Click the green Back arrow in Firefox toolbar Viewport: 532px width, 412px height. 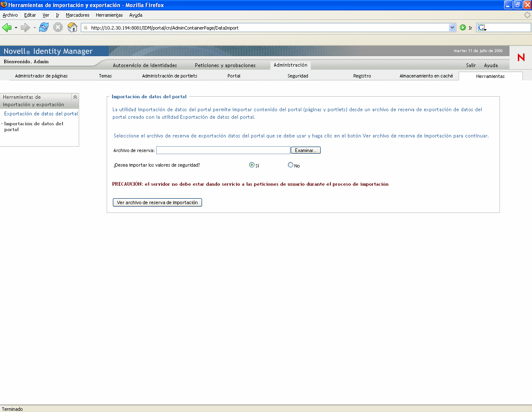pos(7,27)
